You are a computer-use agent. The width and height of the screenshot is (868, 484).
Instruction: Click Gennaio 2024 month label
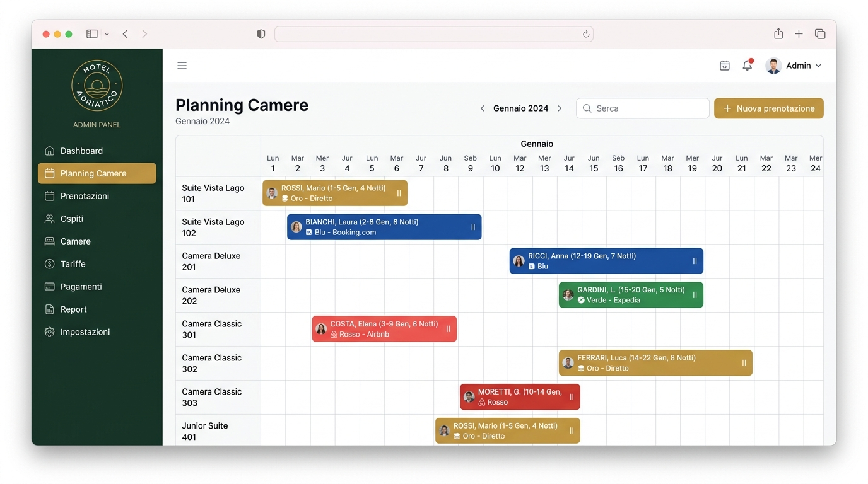click(520, 108)
